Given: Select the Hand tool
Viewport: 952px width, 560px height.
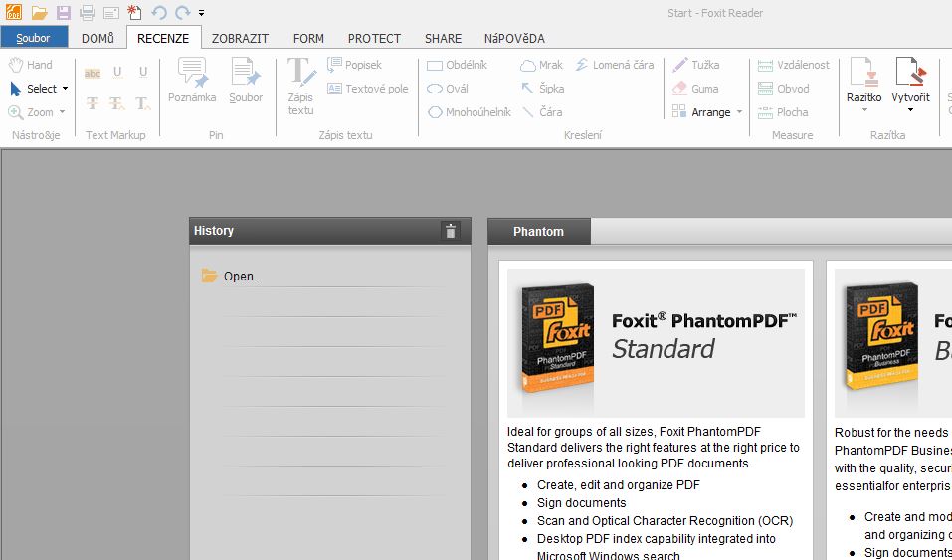Looking at the screenshot, I should click(x=31, y=65).
